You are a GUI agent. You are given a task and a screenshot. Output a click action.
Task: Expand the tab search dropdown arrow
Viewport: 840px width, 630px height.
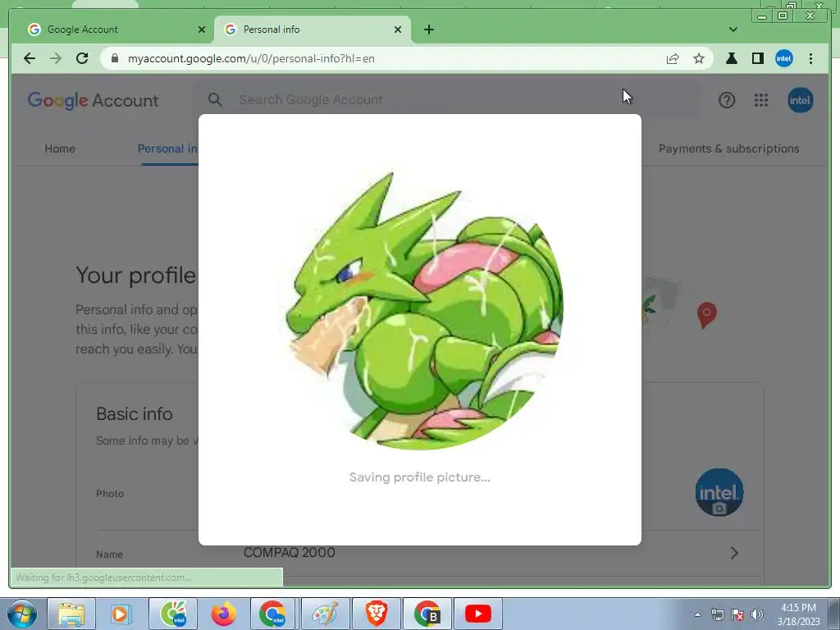pos(733,30)
